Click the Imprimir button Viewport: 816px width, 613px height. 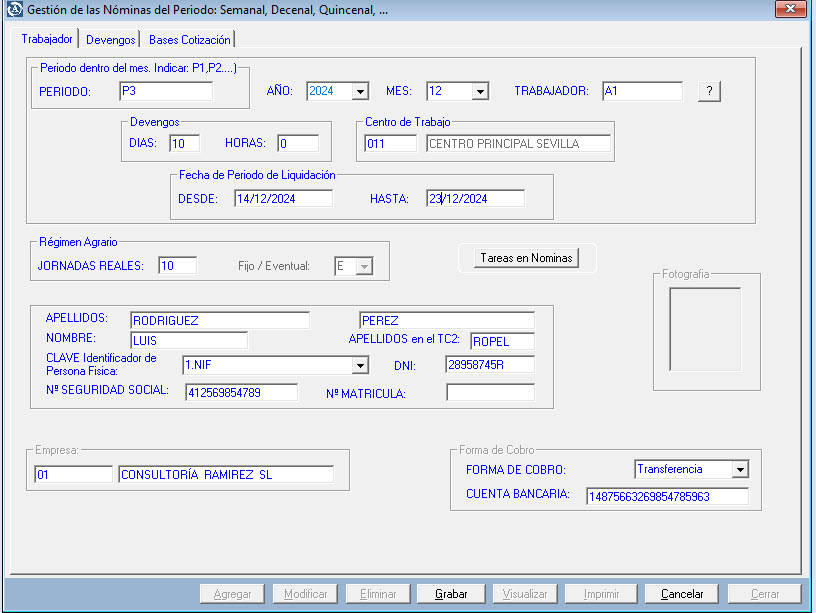coord(601,594)
